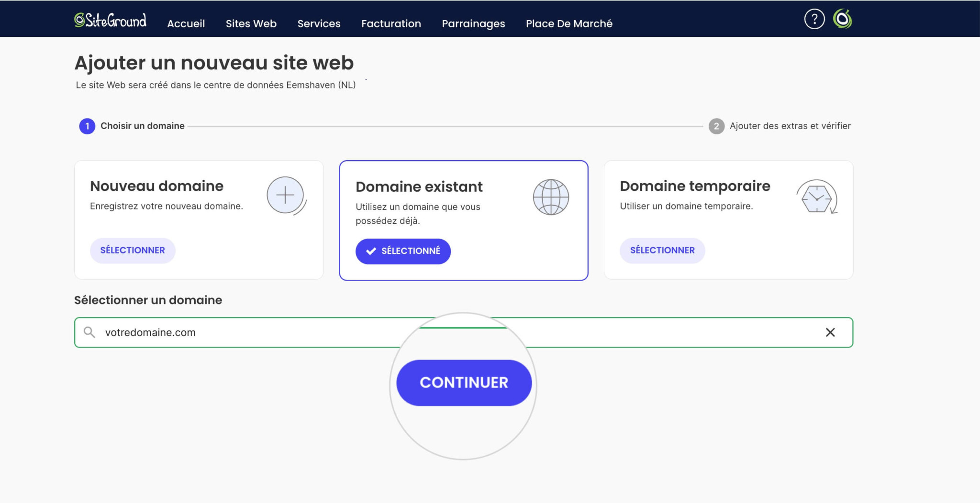Click the globe icon in Domaine existant card
Screen dimensions: 980x503
(551, 197)
